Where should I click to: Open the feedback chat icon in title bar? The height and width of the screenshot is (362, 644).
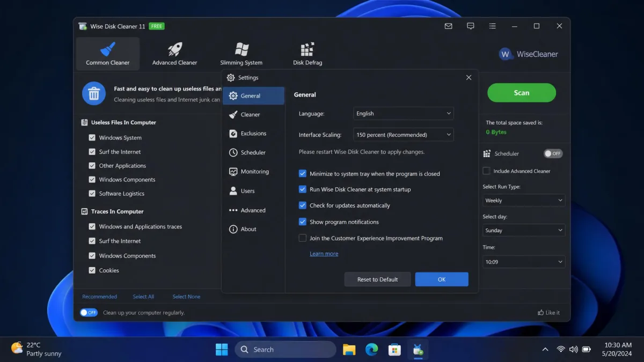(x=471, y=26)
